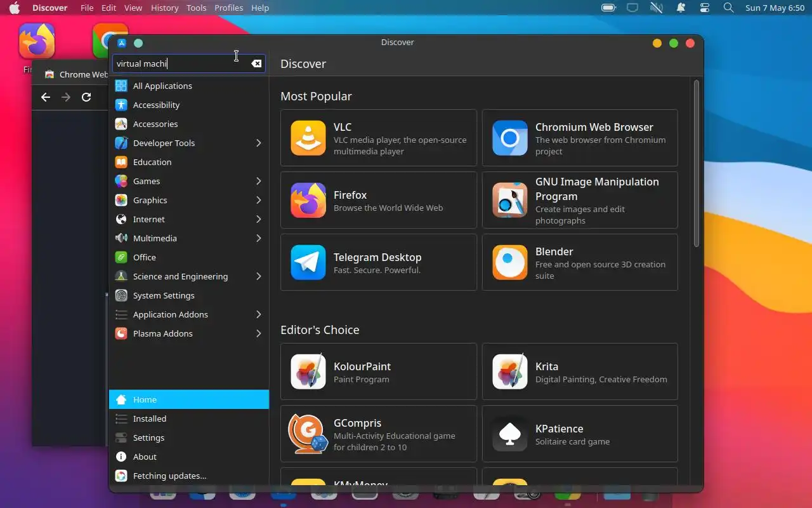The width and height of the screenshot is (812, 508).
Task: Click the Telegram Desktop icon
Action: (308, 262)
